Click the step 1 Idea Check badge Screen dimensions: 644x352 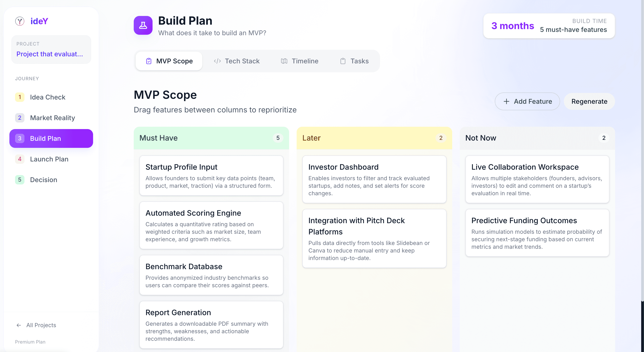point(20,97)
